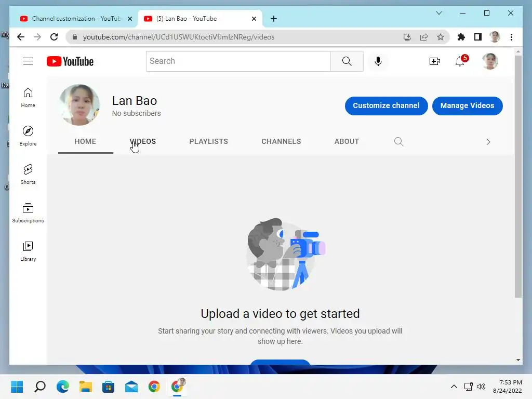The image size is (532, 399).
Task: Close the Channel customization tab
Action: (x=129, y=19)
